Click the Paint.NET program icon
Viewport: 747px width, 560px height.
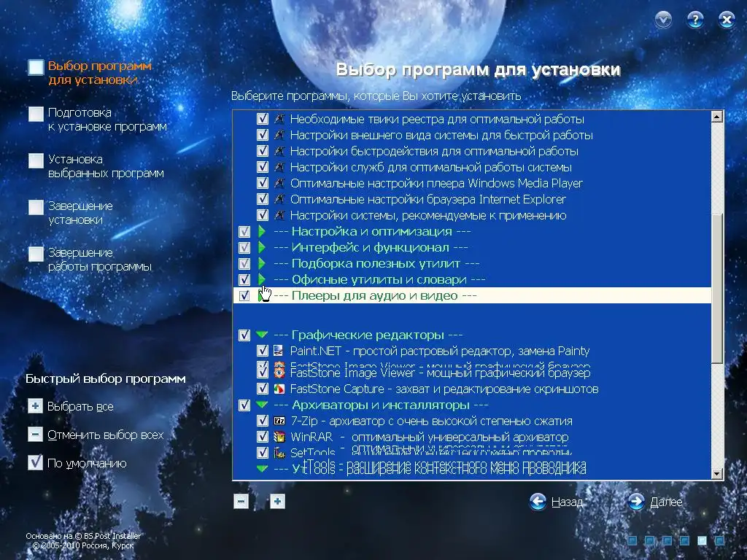(279, 351)
